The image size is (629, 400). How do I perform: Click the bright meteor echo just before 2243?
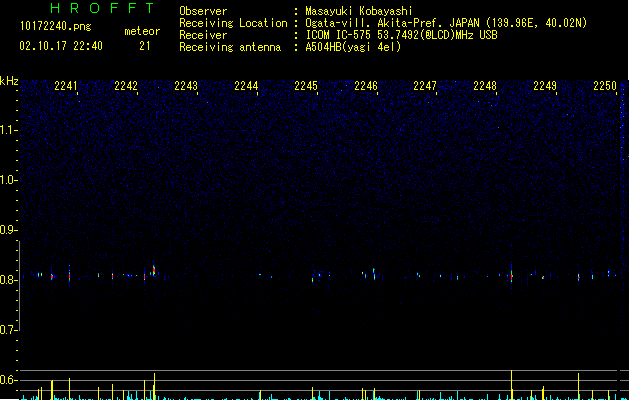pos(154,270)
